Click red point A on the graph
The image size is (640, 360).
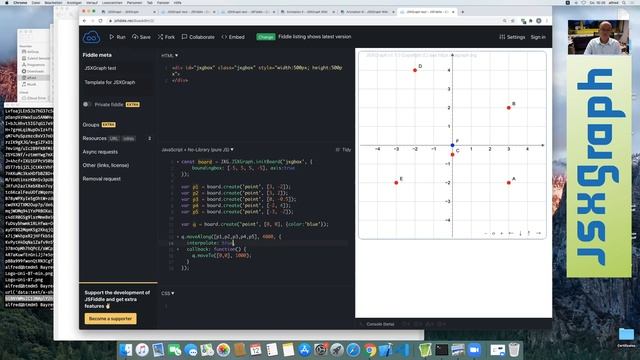509,182
